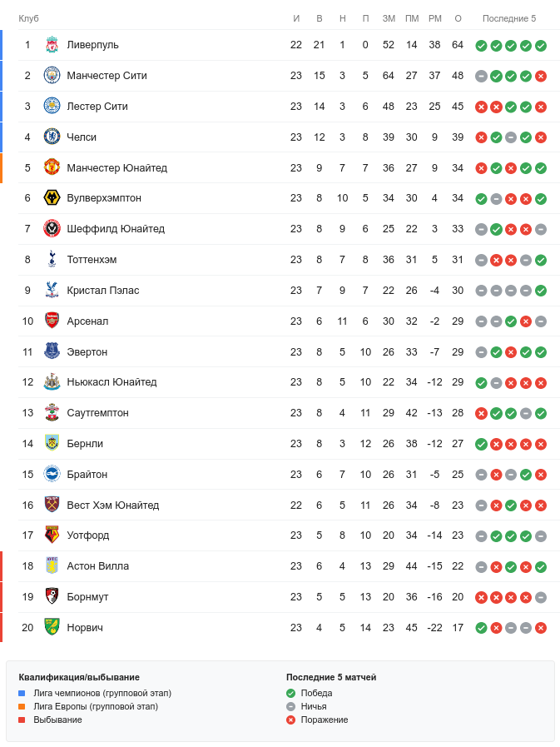
Task: Click the Клуб column header
Action: [29, 18]
